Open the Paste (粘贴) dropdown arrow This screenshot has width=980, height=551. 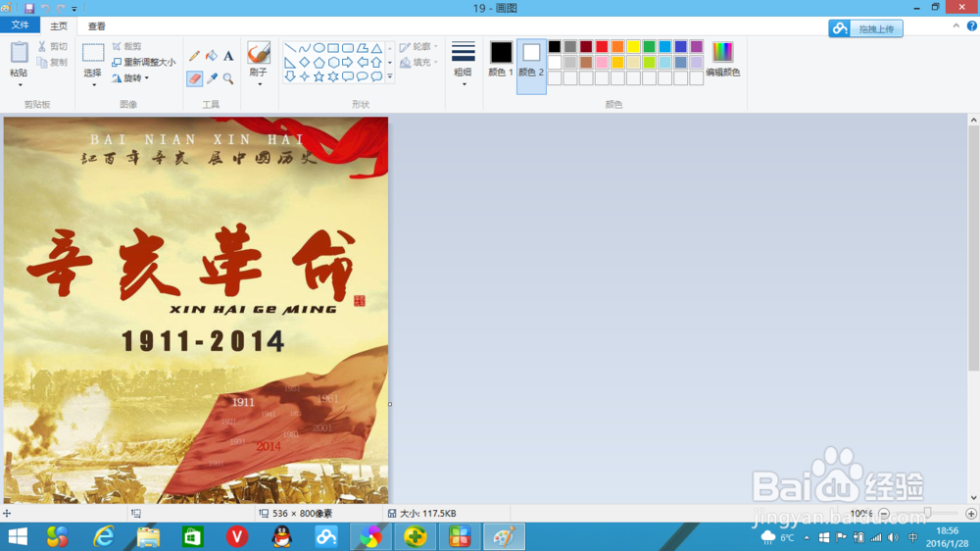[20, 85]
